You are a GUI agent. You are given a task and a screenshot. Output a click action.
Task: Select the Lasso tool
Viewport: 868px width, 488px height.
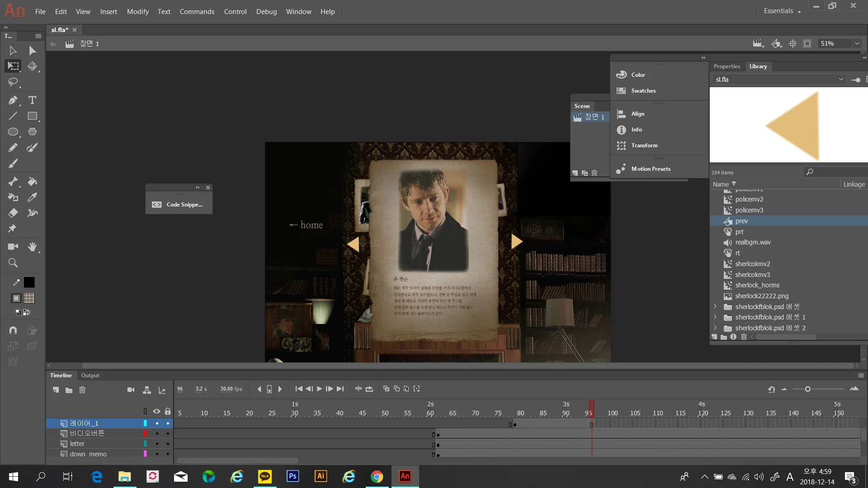[x=13, y=82]
